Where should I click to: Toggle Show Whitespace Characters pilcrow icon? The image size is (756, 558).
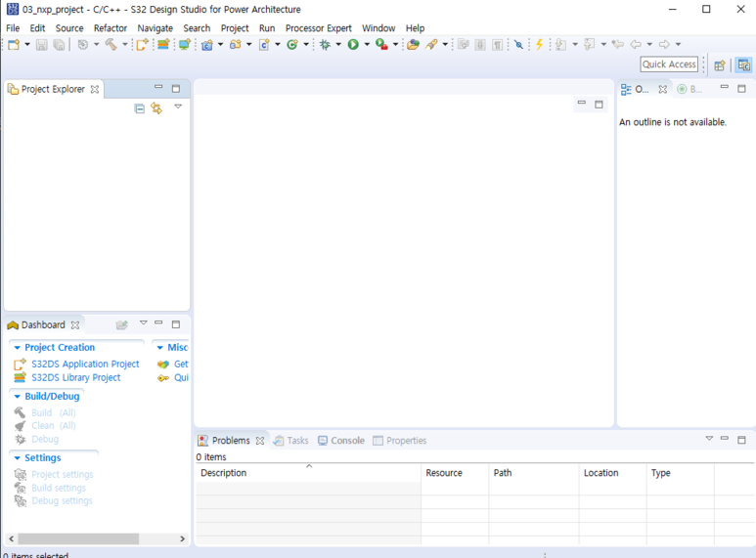(x=498, y=45)
